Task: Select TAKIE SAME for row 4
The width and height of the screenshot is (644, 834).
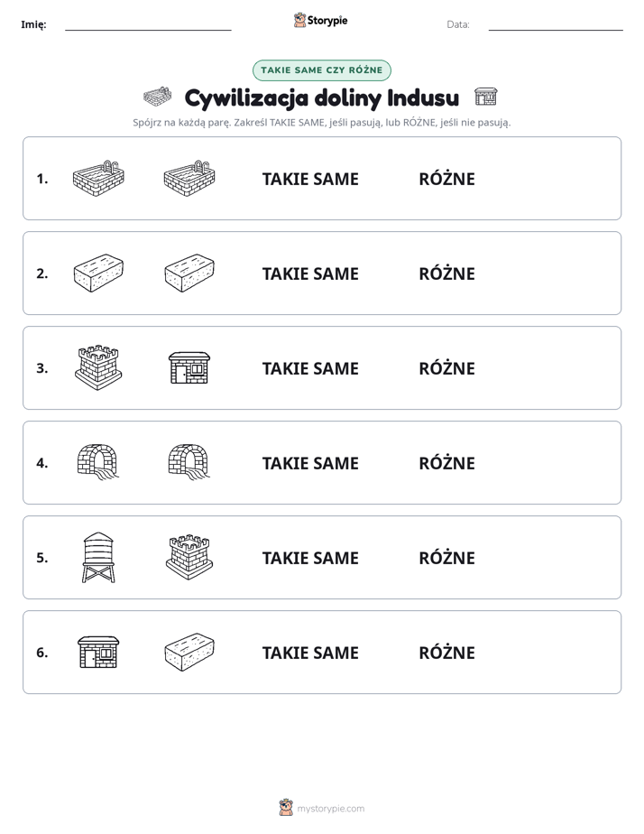Action: tap(310, 463)
